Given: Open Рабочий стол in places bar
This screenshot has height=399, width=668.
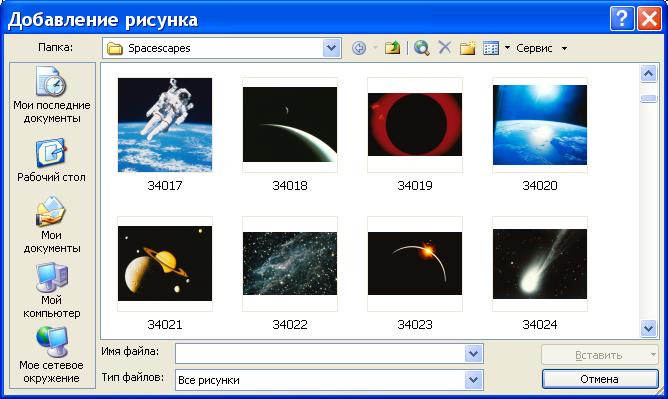Looking at the screenshot, I should (51, 160).
